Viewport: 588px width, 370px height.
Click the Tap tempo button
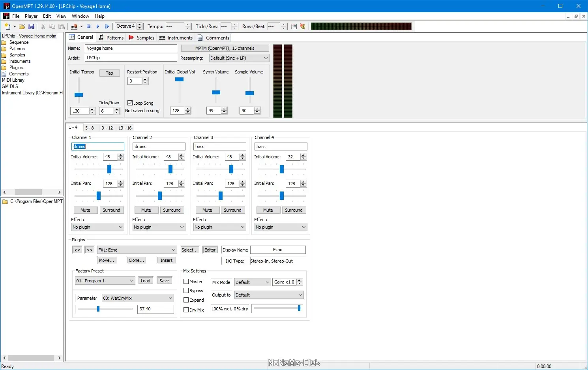(109, 73)
